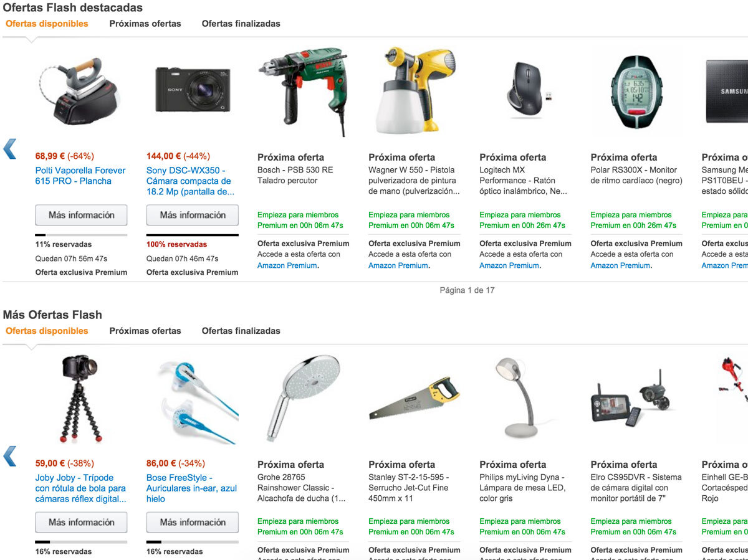The width and height of the screenshot is (748, 560).
Task: Open Próximas ofertas tab under Más Ofertas Flash
Action: click(x=145, y=331)
